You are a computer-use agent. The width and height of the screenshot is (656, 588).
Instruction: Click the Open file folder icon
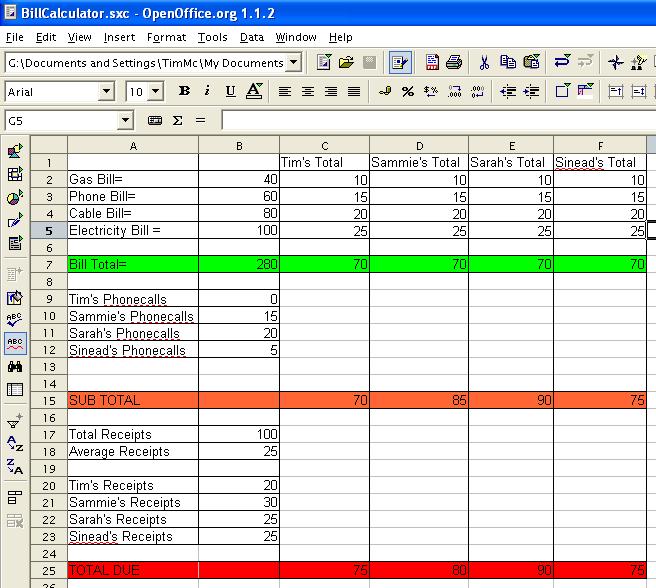click(x=346, y=62)
